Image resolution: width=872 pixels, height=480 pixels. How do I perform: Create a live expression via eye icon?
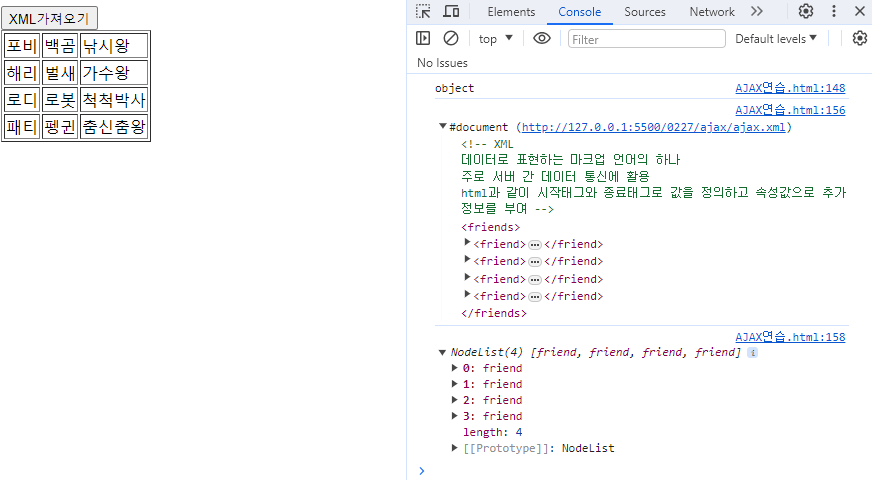click(542, 38)
